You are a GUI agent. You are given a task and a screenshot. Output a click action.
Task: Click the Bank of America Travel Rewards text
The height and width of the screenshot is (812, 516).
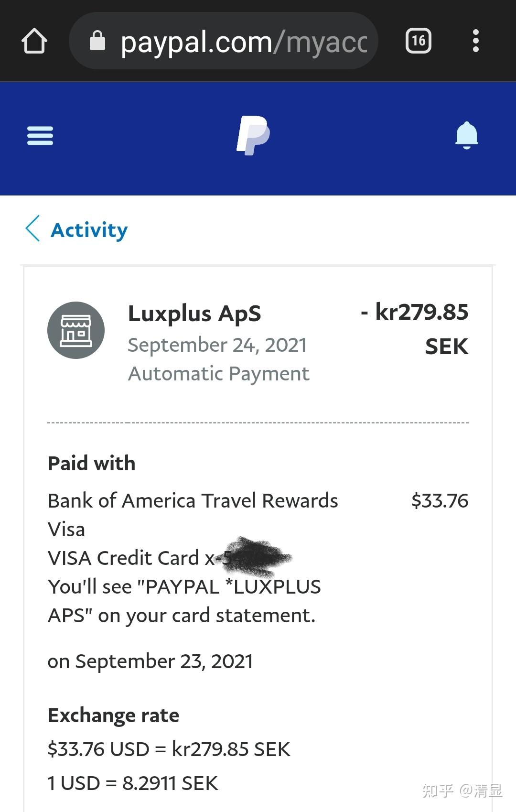(193, 500)
